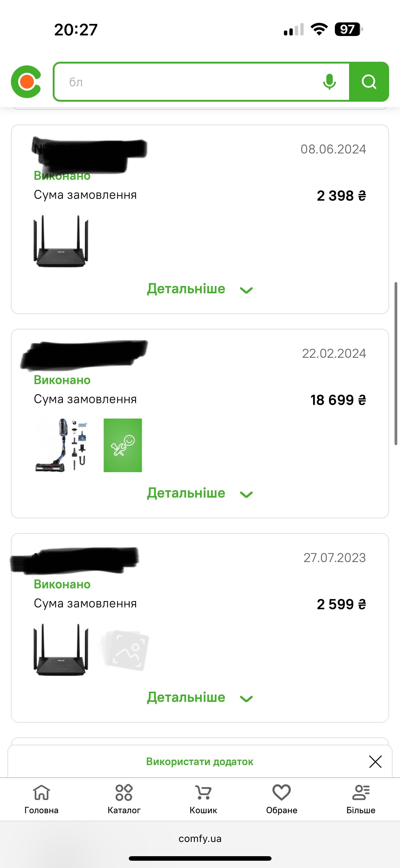The height and width of the screenshot is (868, 400).
Task: Open the Каталог catalog tab
Action: point(124,799)
